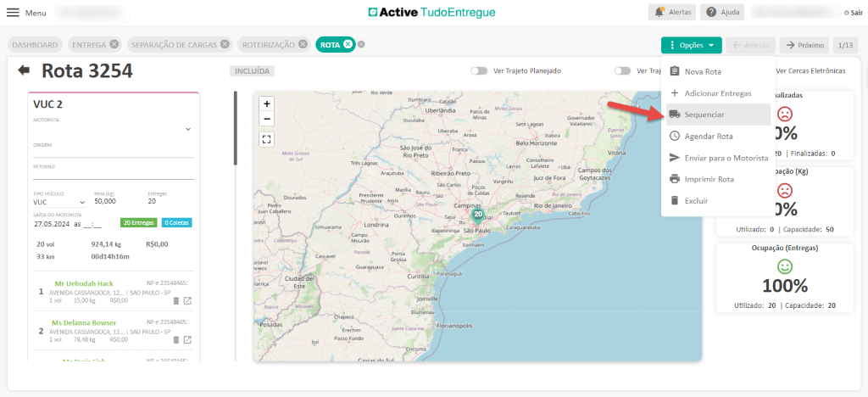Click the Sair logout link

(853, 12)
